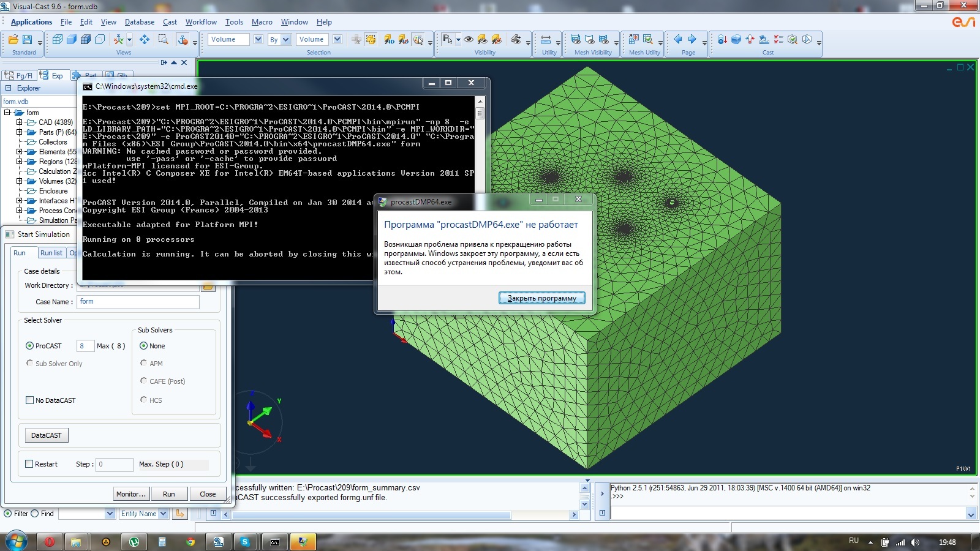Image resolution: width=980 pixels, height=551 pixels.
Task: Click the zoom window magnifier icon
Action: point(164,39)
